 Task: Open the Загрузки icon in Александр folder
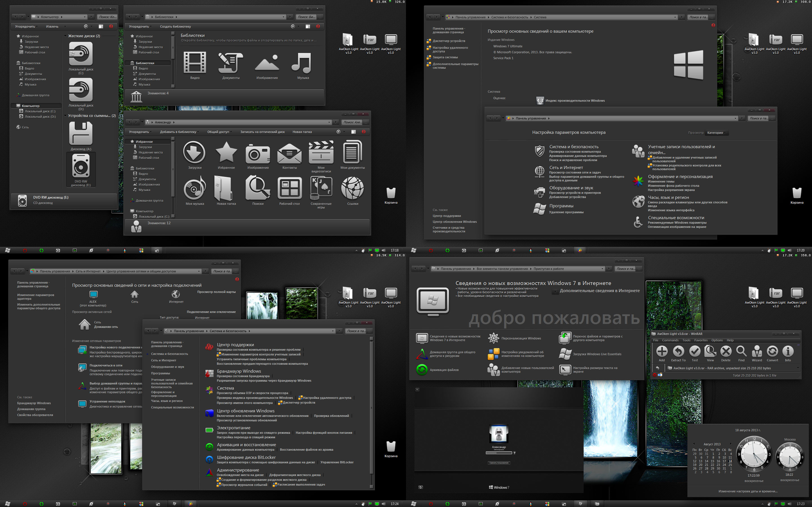point(194,154)
